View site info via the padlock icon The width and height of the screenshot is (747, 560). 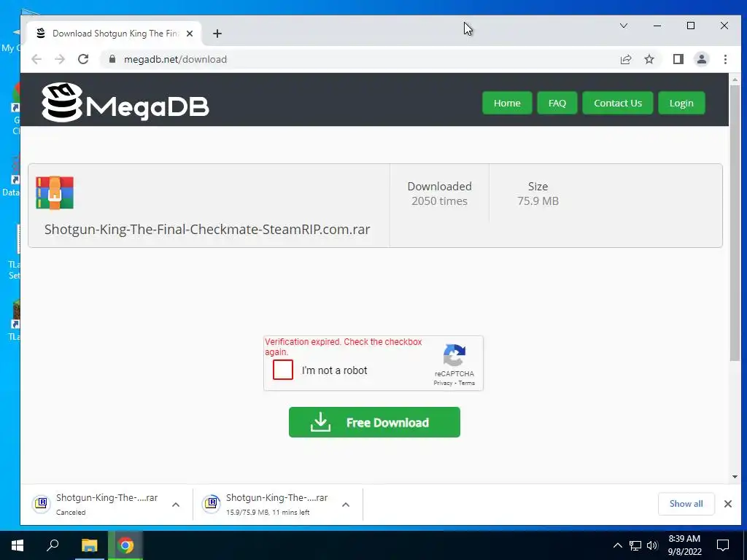coord(112,59)
